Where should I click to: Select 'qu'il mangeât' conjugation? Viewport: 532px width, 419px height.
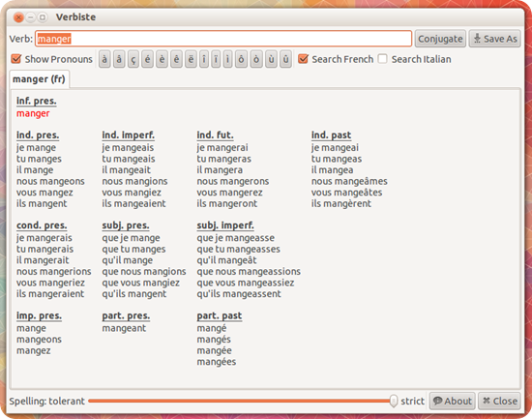(226, 260)
